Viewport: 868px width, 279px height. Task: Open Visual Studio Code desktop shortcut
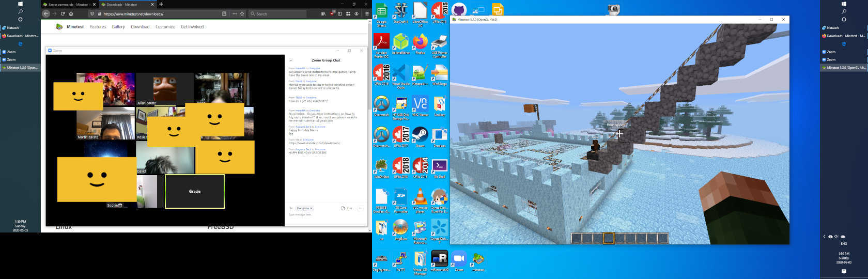click(400, 76)
